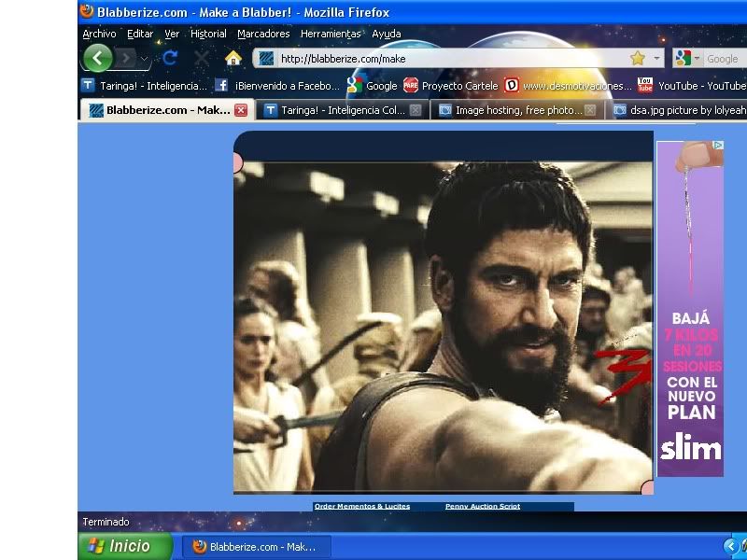This screenshot has height=560, width=747.
Task: Open the Google search engine selector
Action: click(x=687, y=59)
